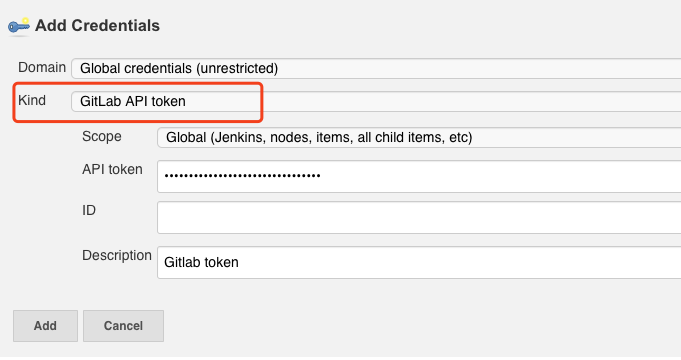Cancel adding the credentials
The width and height of the screenshot is (681, 360).
click(123, 326)
